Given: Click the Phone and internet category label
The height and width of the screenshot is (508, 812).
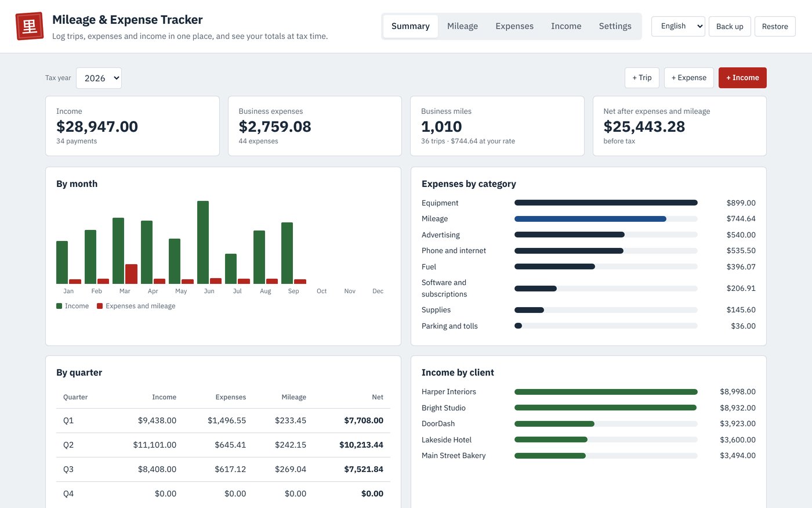Looking at the screenshot, I should pos(454,251).
